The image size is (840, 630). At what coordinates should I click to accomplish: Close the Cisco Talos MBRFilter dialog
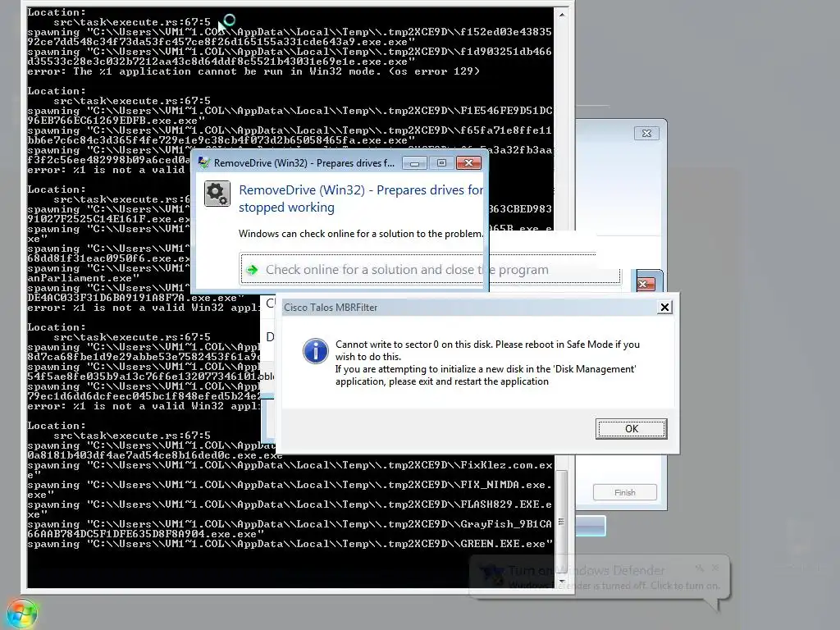pos(664,307)
